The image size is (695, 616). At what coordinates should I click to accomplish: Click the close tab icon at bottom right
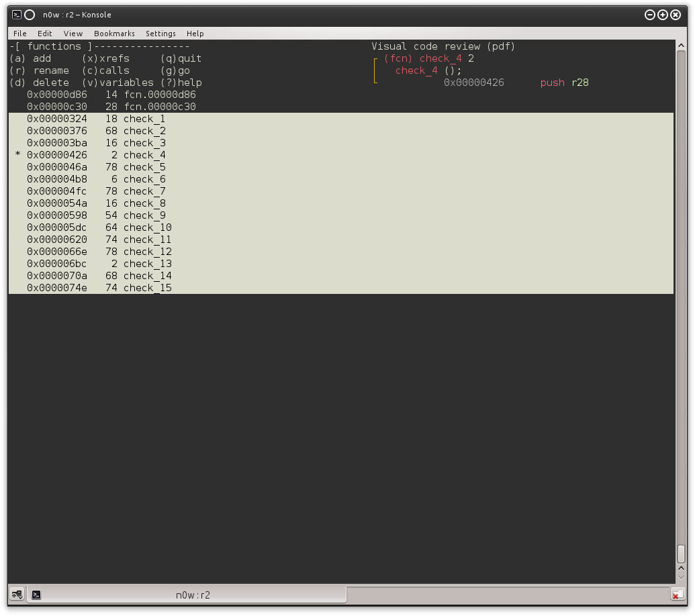point(677,595)
